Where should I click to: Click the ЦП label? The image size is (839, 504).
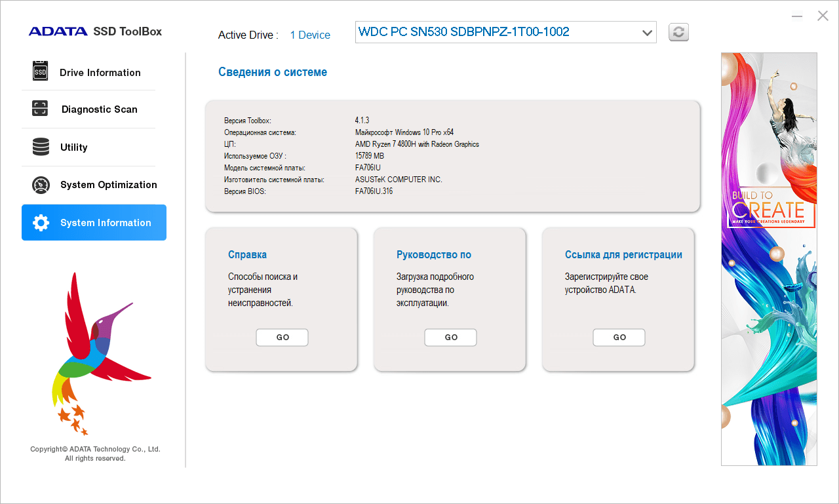pyautogui.click(x=229, y=144)
